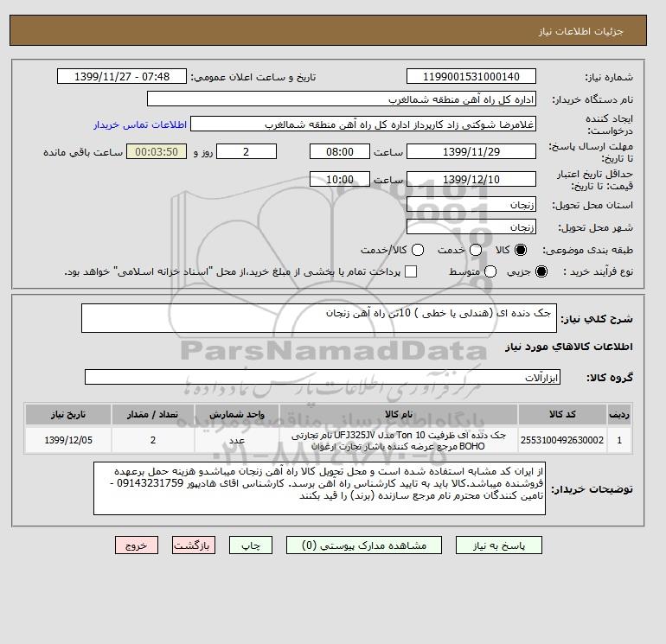Click the delivery province field زنجان
Screen dimensions: 666x644
pos(471,205)
